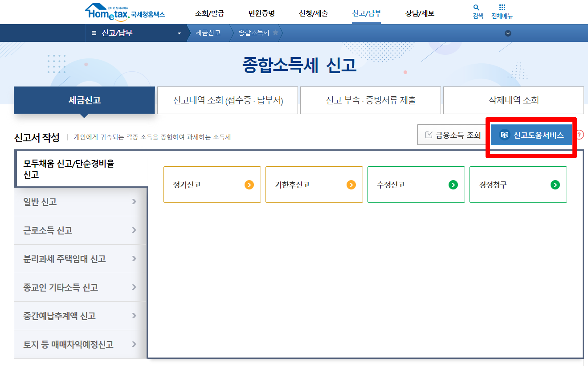Click the red question mark help icon
The image size is (588, 366).
[580, 135]
